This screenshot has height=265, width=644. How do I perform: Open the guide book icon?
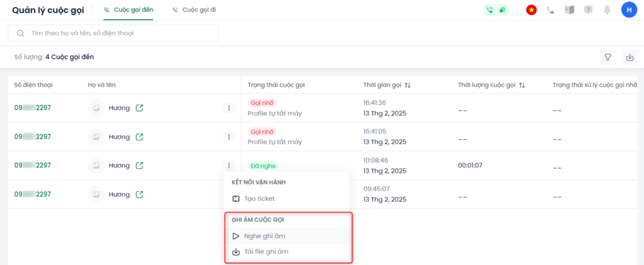tap(570, 10)
